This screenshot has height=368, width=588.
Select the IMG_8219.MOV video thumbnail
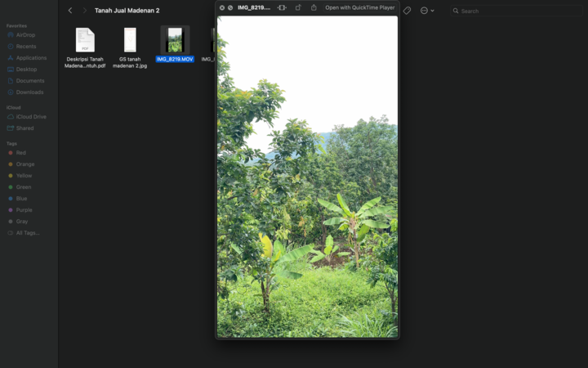(x=175, y=40)
